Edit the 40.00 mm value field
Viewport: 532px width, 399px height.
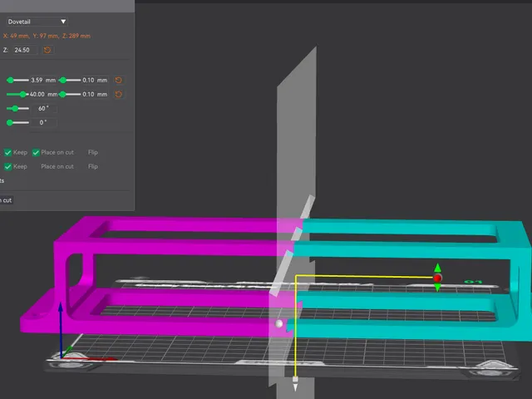click(43, 94)
